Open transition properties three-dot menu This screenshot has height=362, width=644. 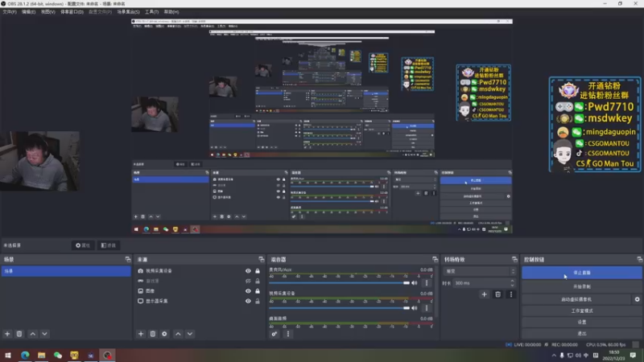tap(511, 294)
